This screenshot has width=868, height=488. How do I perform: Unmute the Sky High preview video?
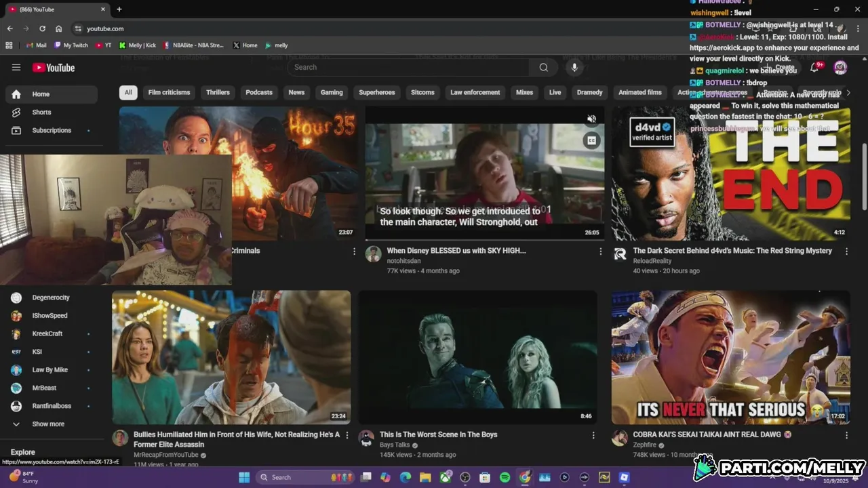pos(591,119)
